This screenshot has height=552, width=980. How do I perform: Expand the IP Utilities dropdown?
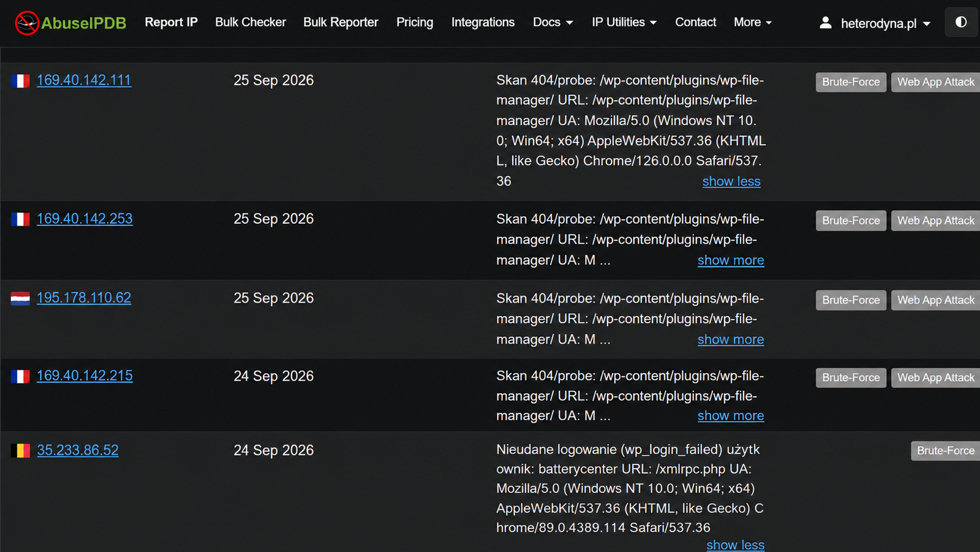624,22
